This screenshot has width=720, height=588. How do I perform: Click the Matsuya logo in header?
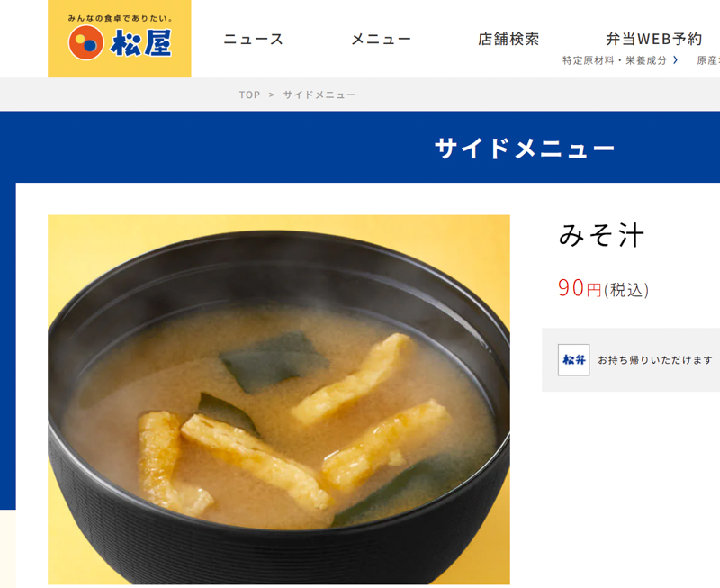coord(120,39)
